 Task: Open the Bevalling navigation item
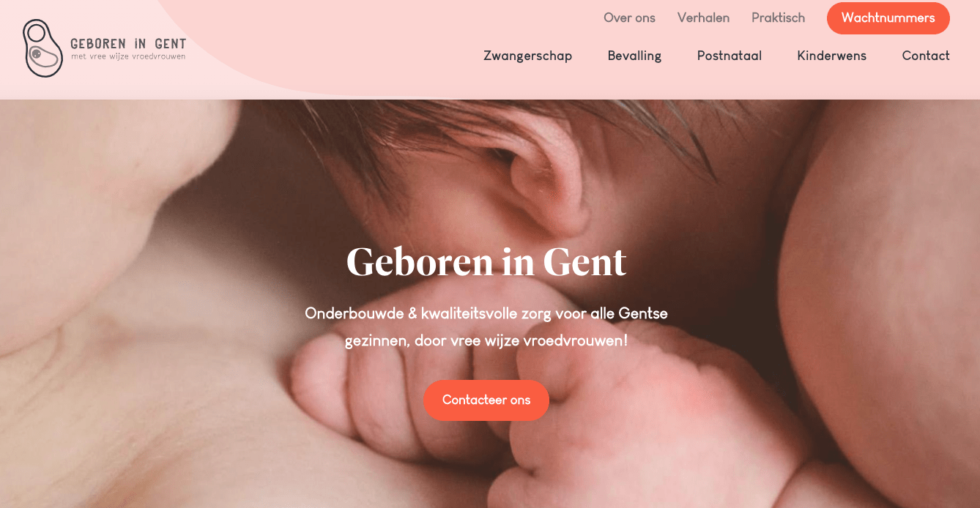tap(634, 56)
